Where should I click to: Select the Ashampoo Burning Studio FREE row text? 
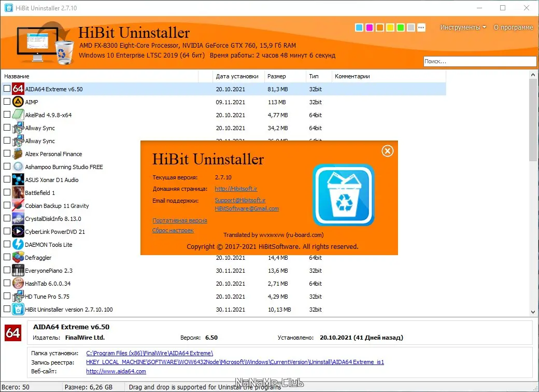click(64, 167)
